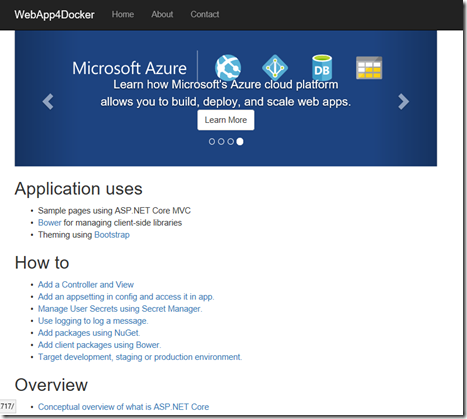Viewport: 467px width, 419px height.
Task: Click Learn how Microsoft's Azure caption text
Action: tap(226, 93)
